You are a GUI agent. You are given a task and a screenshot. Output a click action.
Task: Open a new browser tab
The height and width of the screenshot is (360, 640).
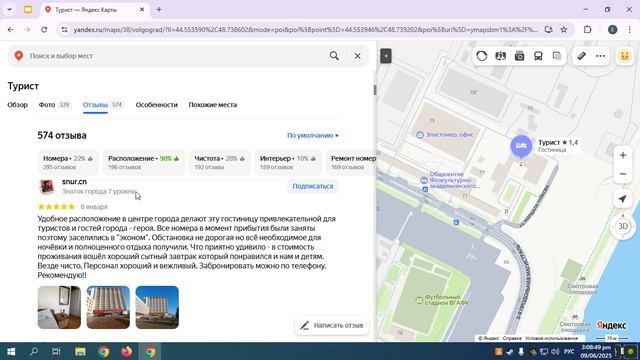point(159,9)
